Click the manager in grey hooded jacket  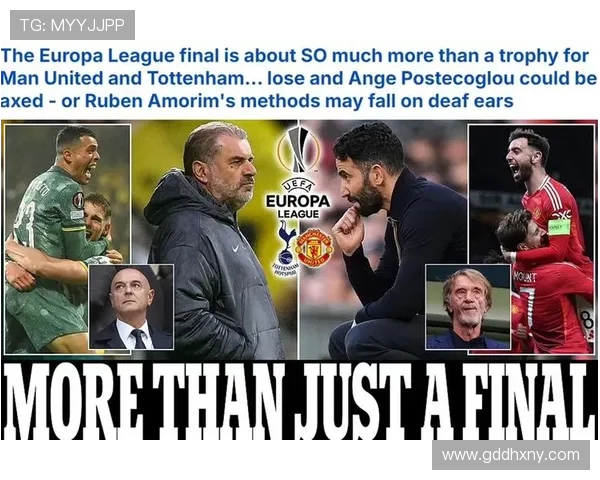[214, 239]
